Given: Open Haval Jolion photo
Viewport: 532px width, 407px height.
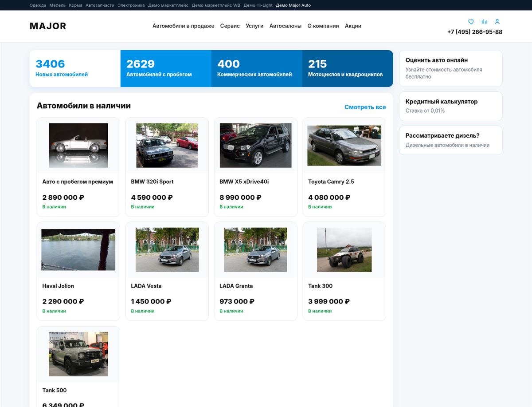Looking at the screenshot, I should pos(78,250).
